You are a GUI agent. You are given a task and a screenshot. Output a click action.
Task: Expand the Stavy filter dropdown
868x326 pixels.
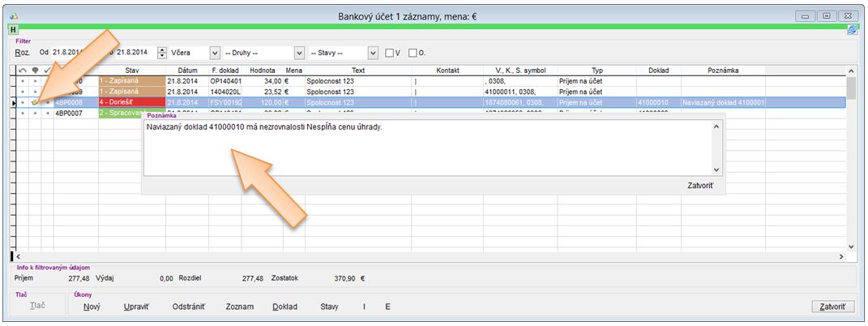point(373,53)
